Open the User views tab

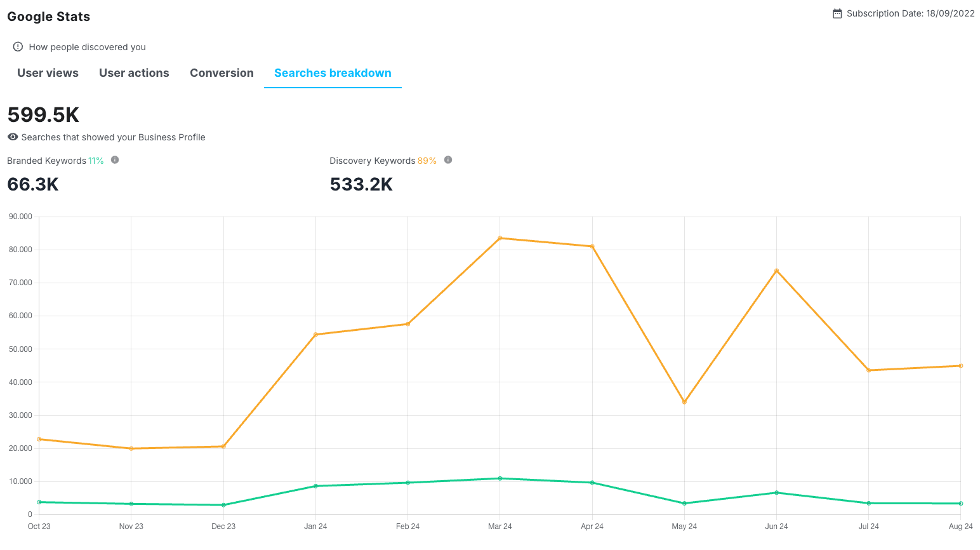point(48,73)
